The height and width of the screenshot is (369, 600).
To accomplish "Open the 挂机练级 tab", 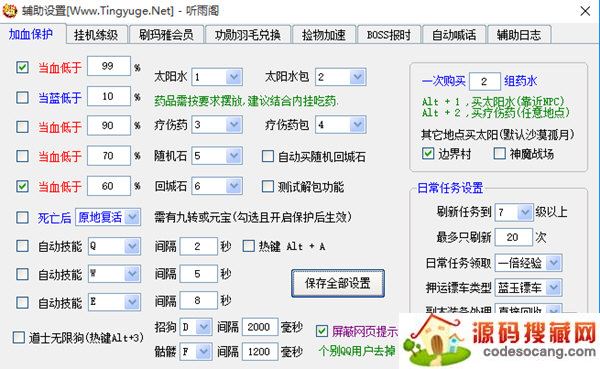I will click(x=96, y=35).
